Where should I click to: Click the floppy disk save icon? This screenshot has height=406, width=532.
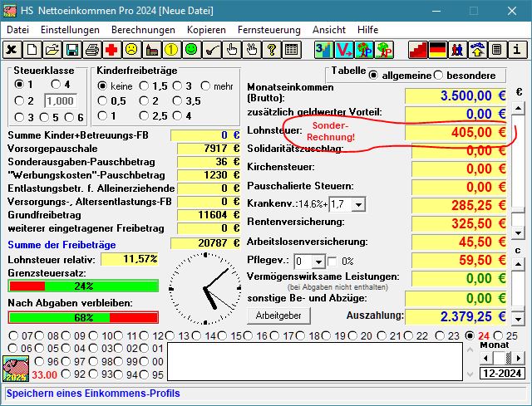[72, 50]
